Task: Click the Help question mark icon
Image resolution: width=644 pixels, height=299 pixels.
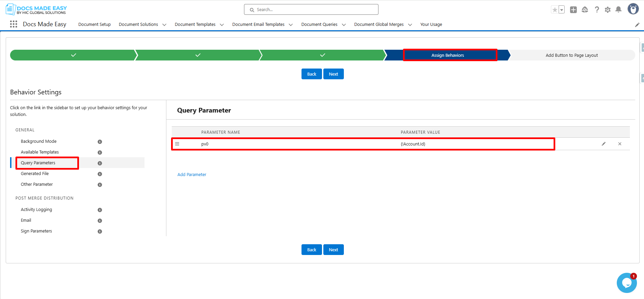Action: pos(597,10)
